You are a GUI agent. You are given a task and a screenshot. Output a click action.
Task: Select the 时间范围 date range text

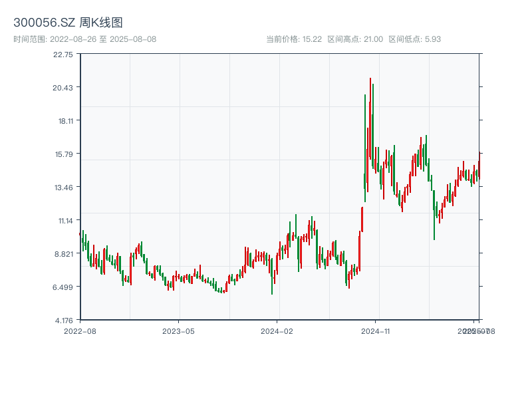[84, 39]
